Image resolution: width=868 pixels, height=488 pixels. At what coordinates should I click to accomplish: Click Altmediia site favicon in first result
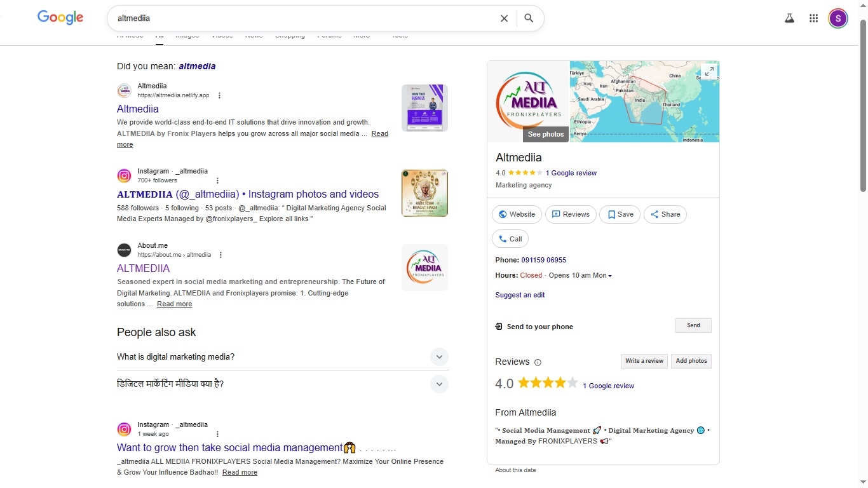[124, 91]
